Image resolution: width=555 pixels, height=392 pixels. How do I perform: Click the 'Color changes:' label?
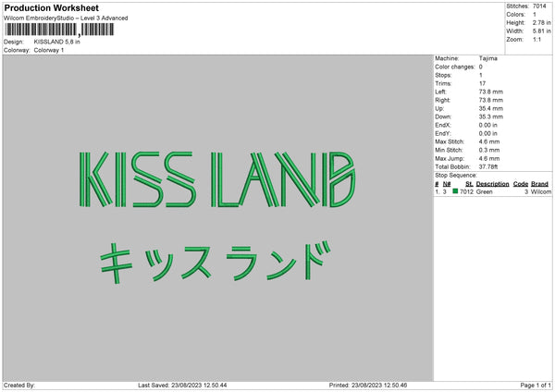point(455,67)
